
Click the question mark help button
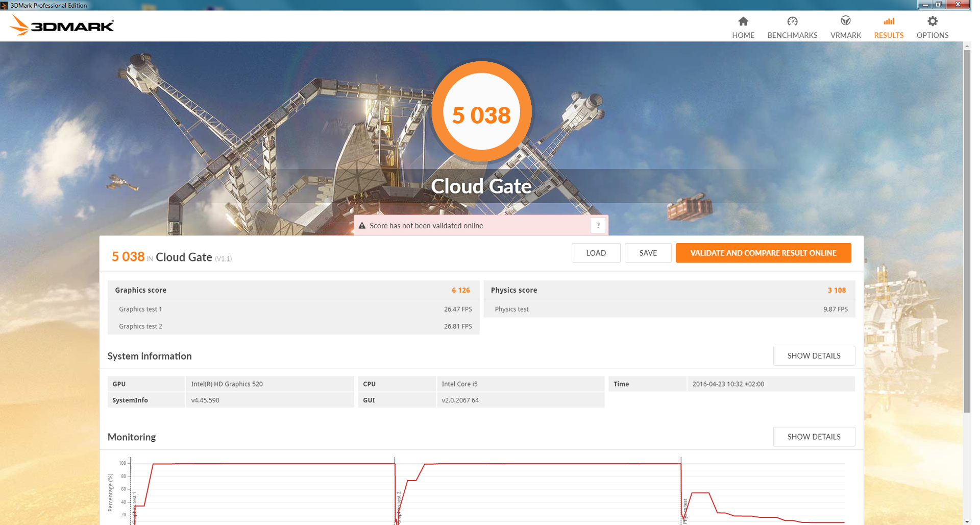[598, 225]
